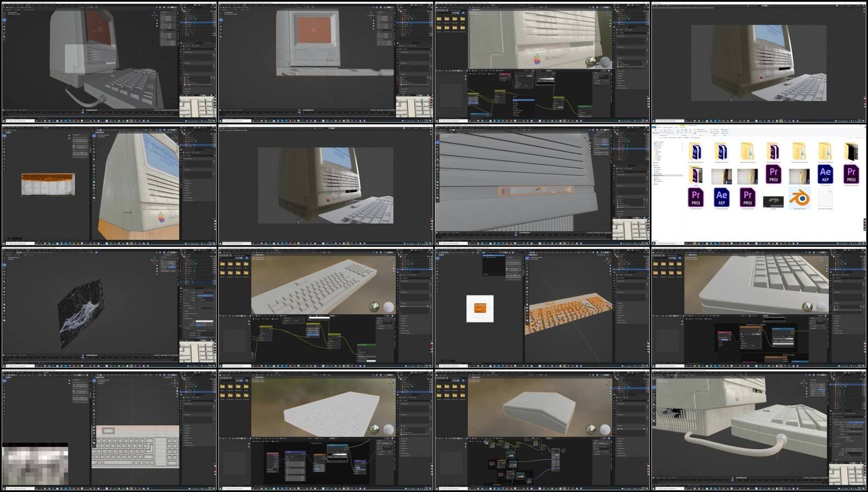
Task: Open the Windows Start button under first Blender window
Action: (x=4, y=121)
